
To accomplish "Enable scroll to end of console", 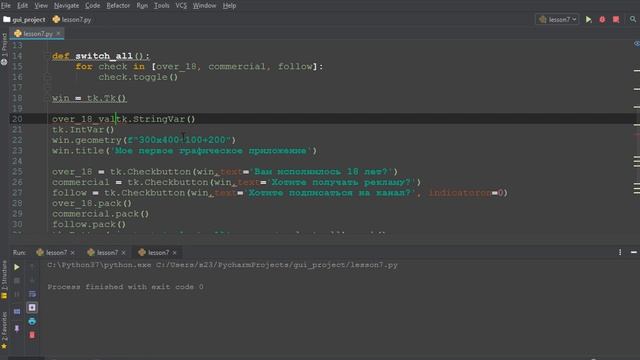I will [32, 307].
